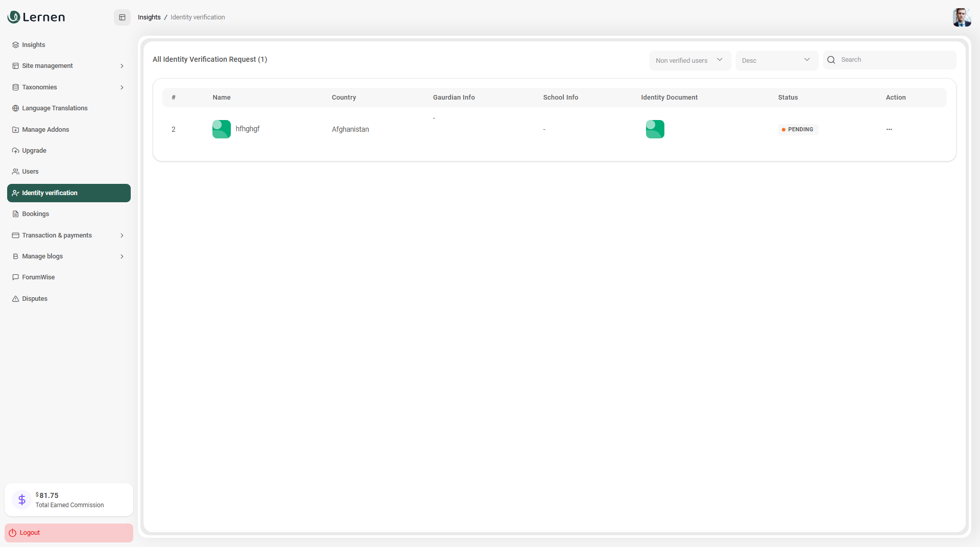
Task: Go to Bookings in the sidebar
Action: tap(35, 214)
